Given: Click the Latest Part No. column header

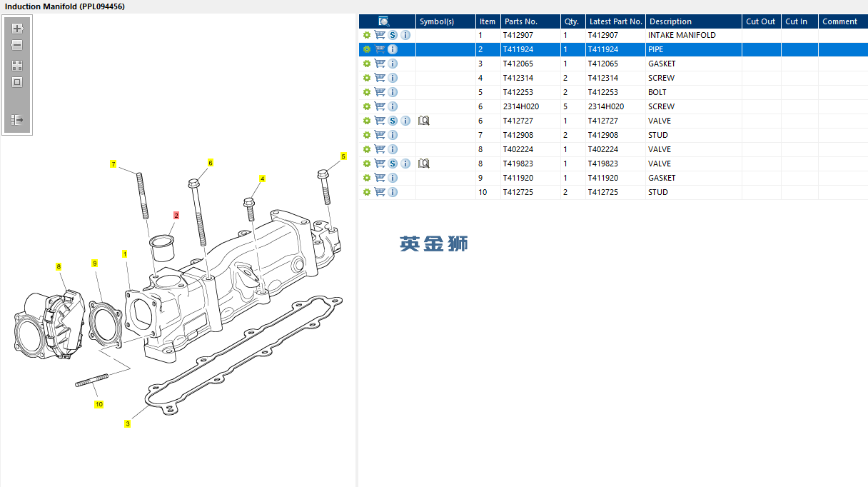Looking at the screenshot, I should tap(615, 21).
